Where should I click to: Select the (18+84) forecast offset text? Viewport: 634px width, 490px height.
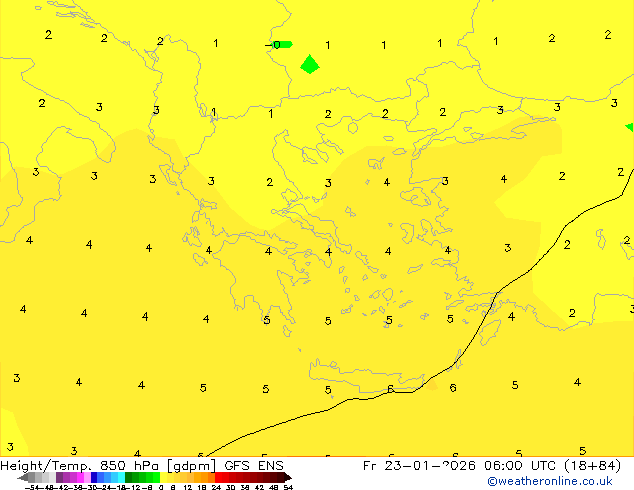(590, 466)
